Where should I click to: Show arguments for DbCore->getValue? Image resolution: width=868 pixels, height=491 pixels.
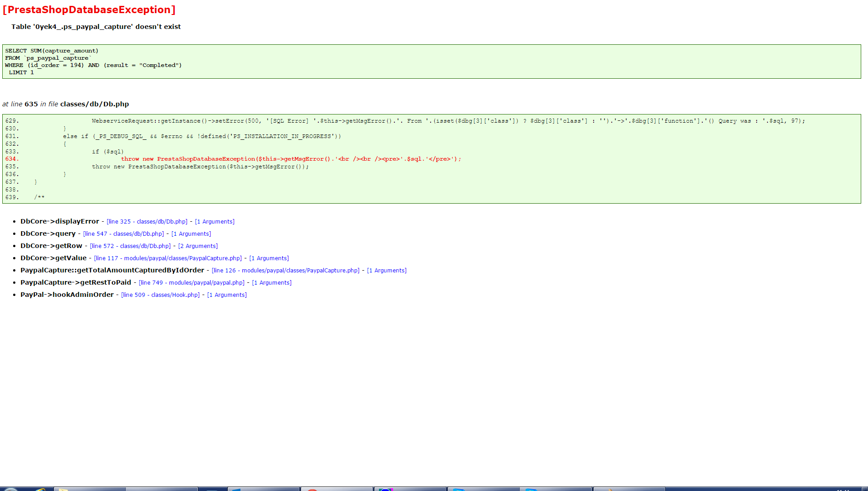point(269,258)
